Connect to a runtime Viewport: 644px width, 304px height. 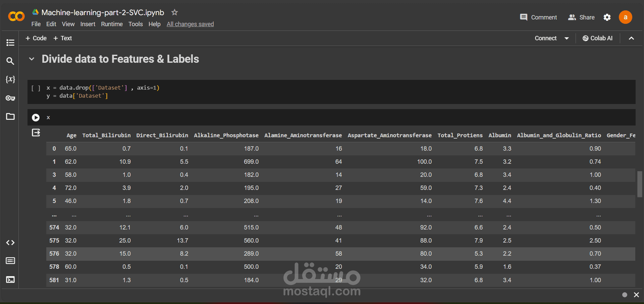tap(545, 38)
